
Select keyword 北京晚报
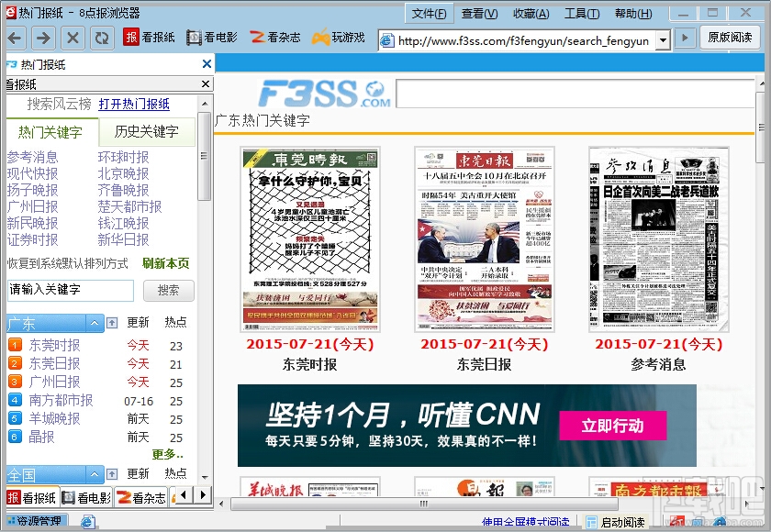point(123,174)
